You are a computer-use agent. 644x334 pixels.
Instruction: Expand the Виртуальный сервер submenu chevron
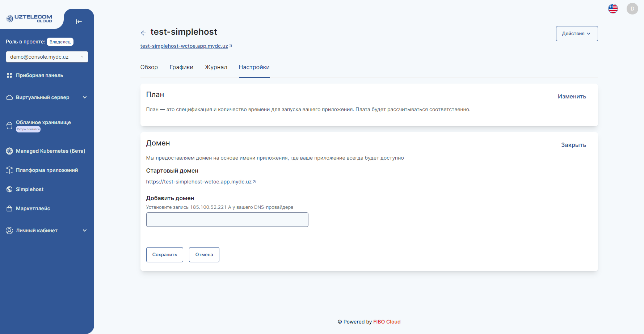pyautogui.click(x=85, y=97)
